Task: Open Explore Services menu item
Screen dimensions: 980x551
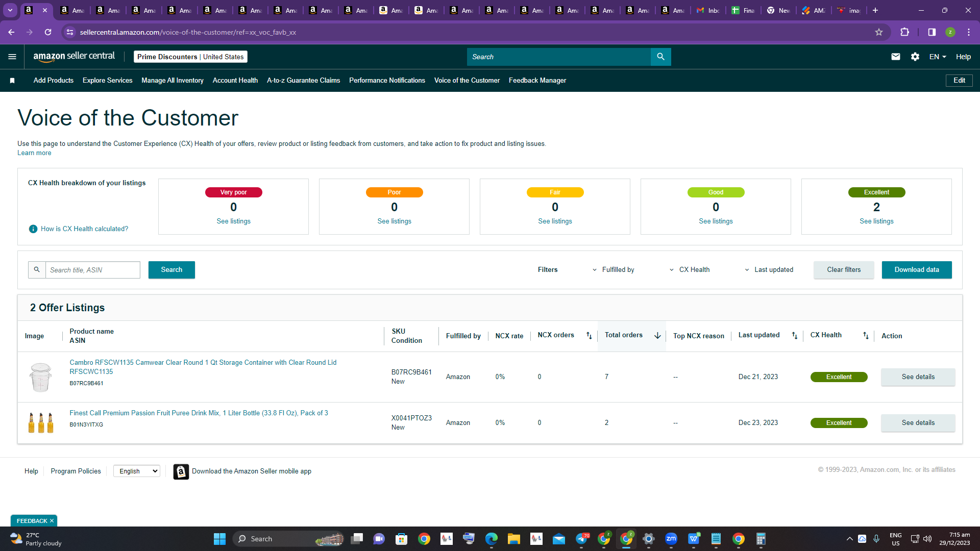Action: point(107,81)
